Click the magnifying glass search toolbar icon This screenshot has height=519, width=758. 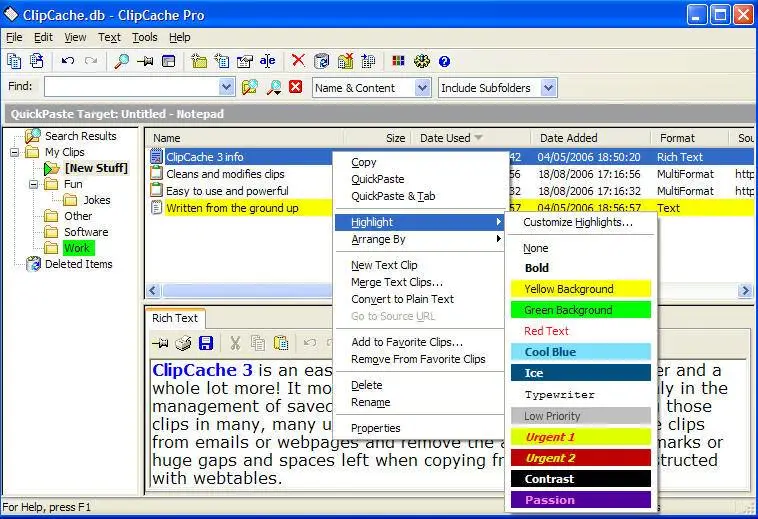point(121,61)
